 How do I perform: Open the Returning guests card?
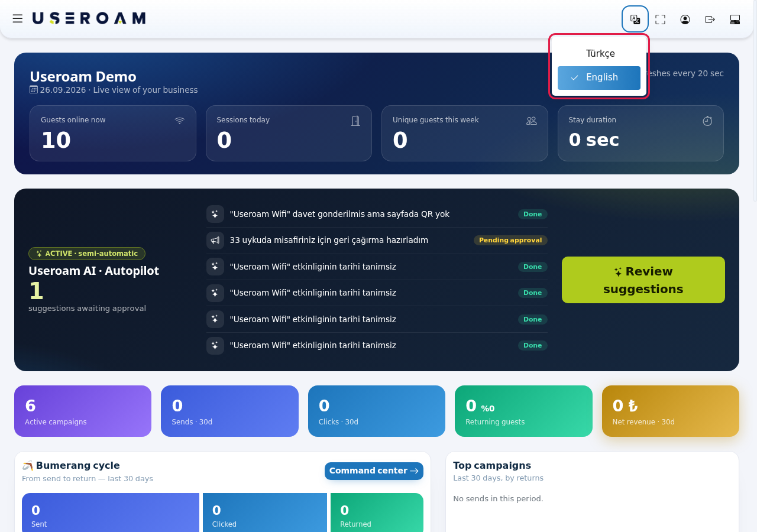pos(523,411)
